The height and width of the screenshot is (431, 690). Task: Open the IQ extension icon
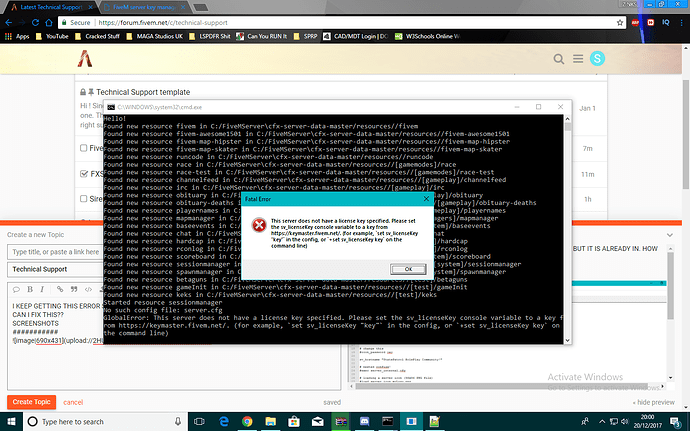coord(666,22)
